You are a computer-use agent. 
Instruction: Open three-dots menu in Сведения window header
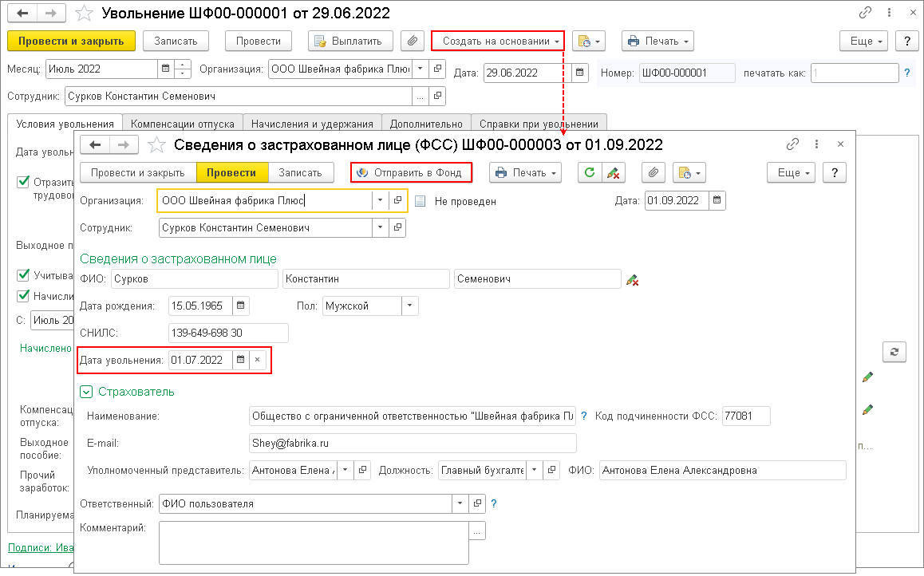[816, 144]
